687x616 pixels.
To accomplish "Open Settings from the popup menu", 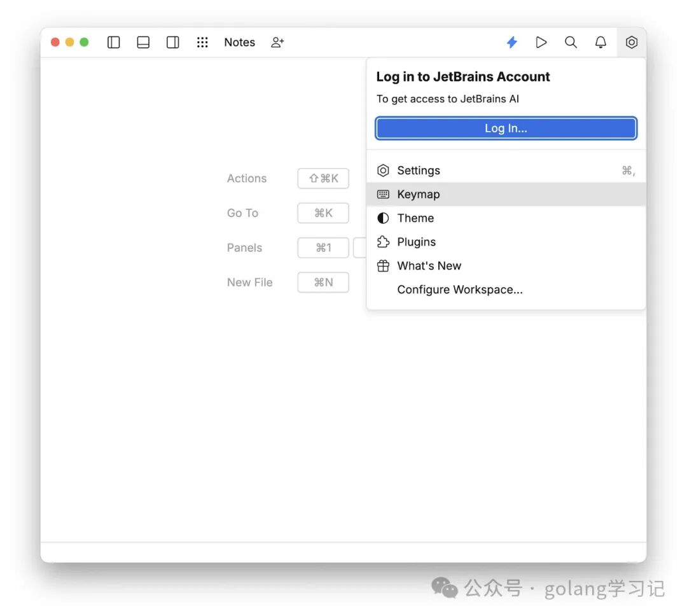I will pyautogui.click(x=506, y=170).
